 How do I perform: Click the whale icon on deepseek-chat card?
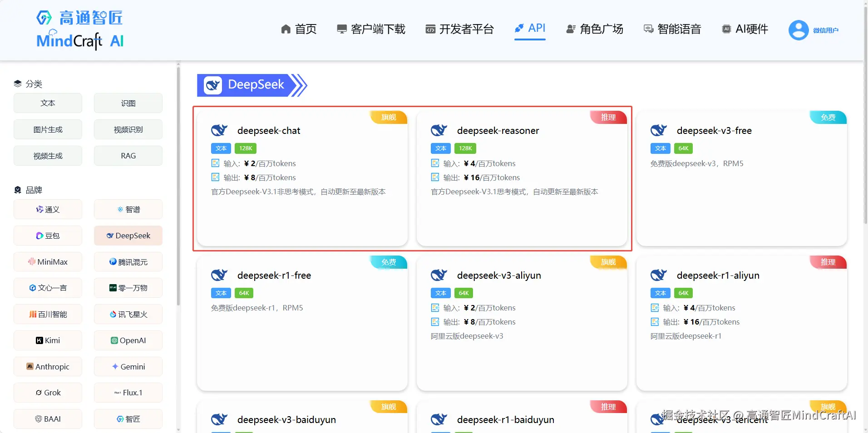pos(219,130)
